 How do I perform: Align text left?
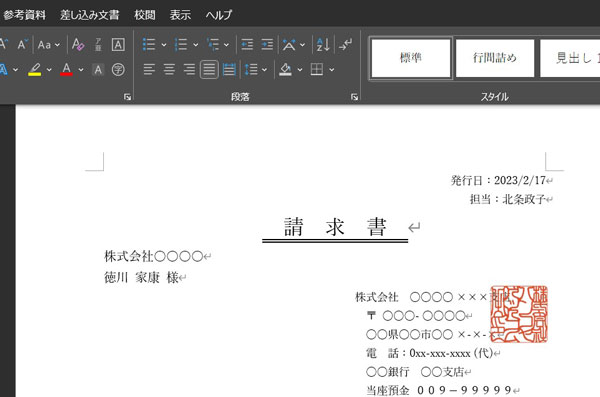pos(149,70)
